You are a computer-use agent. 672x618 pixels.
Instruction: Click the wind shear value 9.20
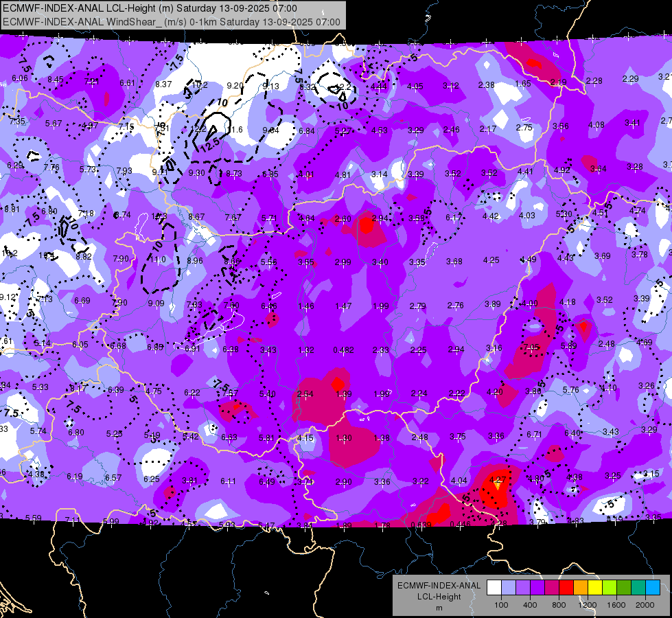click(x=235, y=86)
